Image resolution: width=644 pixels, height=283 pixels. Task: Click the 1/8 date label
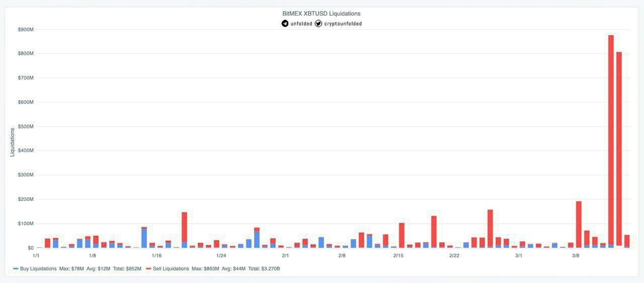pyautogui.click(x=92, y=256)
